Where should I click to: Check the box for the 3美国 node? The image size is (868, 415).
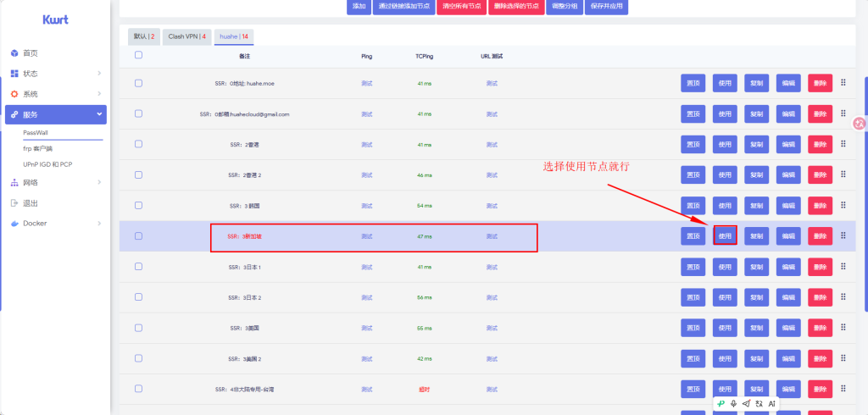[x=138, y=328]
